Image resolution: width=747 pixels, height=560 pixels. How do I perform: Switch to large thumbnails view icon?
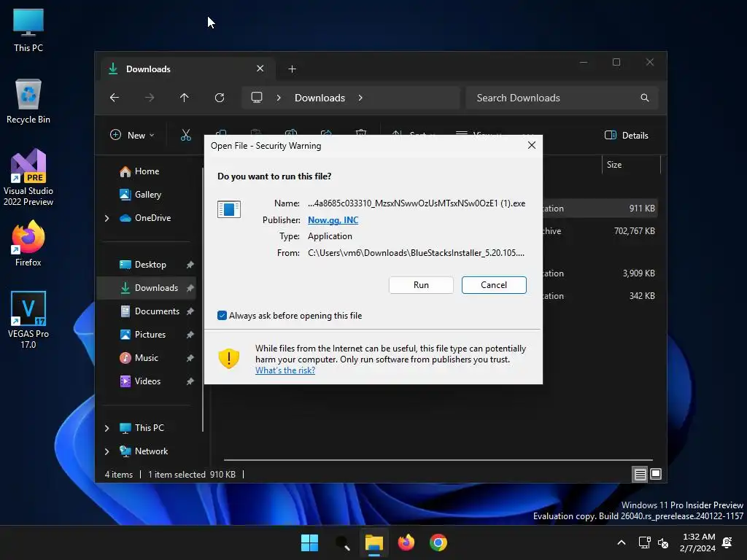[x=656, y=474]
